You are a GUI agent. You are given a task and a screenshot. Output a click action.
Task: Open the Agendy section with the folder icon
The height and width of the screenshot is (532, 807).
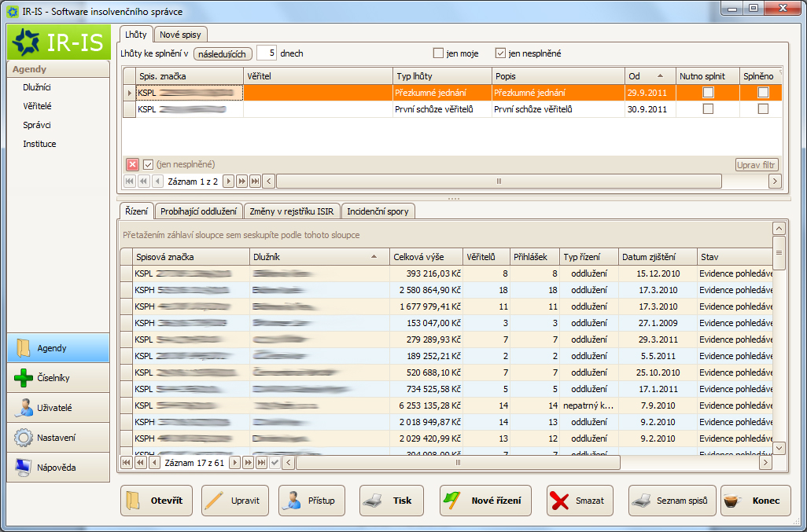tap(58, 348)
